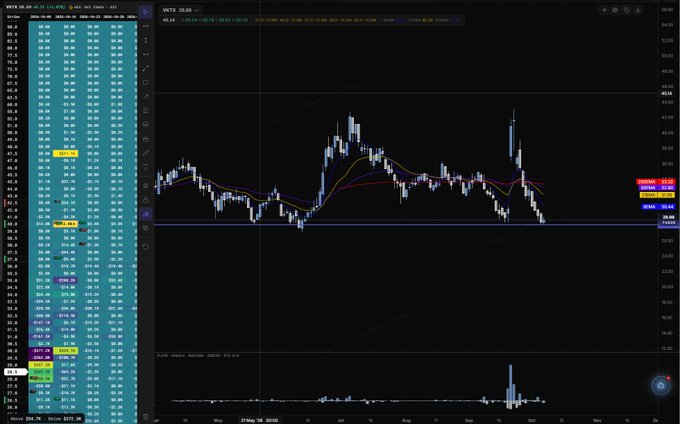The height and width of the screenshot is (424, 680).
Task: Click the undo arrow icon in toolbar
Action: tap(146, 247)
